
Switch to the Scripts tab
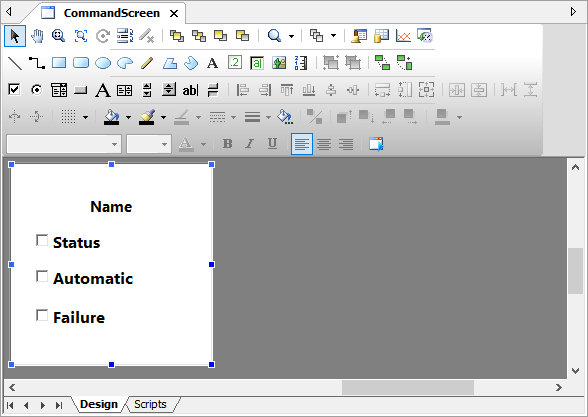click(x=150, y=404)
